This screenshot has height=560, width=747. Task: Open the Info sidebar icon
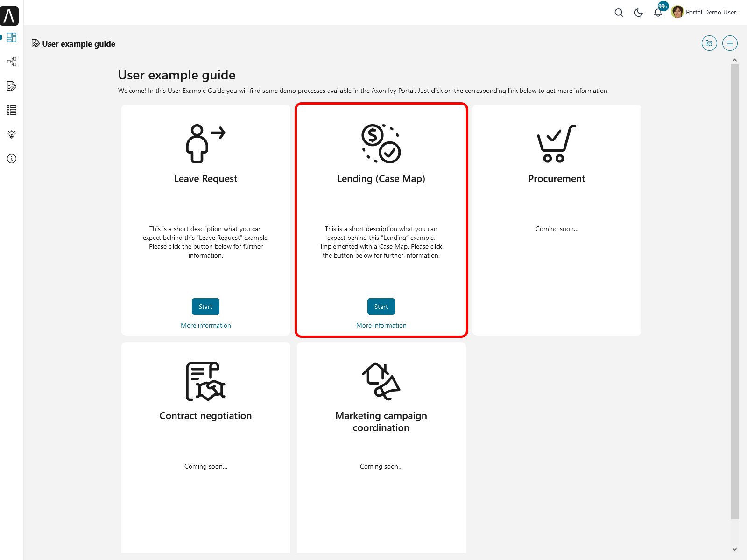[x=12, y=159]
